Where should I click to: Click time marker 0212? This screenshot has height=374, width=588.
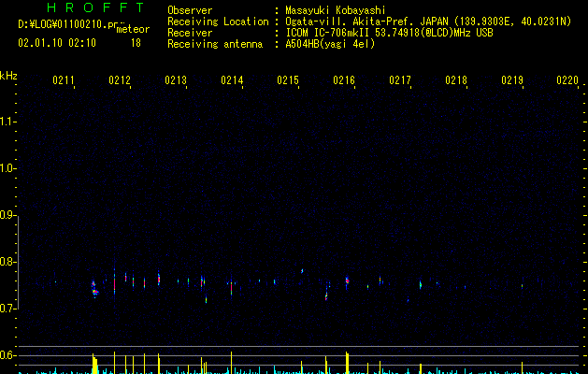(120, 80)
